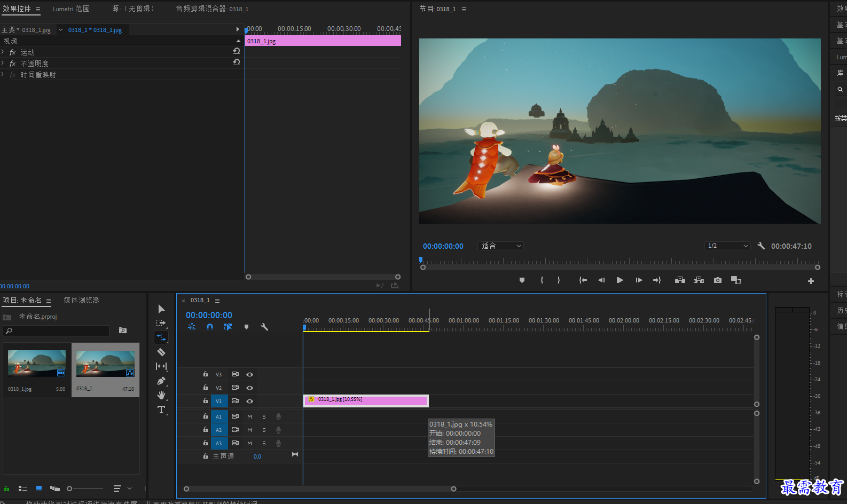Switch project panel to icon view
Viewport: 847px width, 504px height.
(39, 489)
